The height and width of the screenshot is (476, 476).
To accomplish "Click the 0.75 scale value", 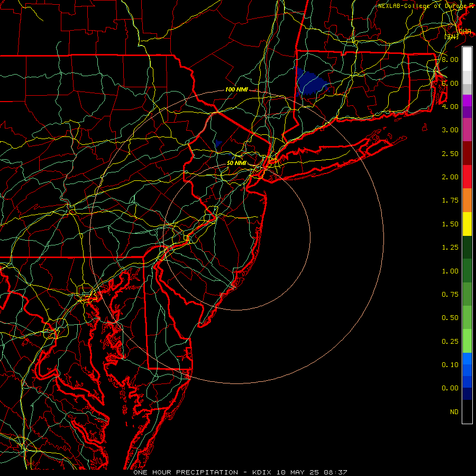I will coord(450,295).
